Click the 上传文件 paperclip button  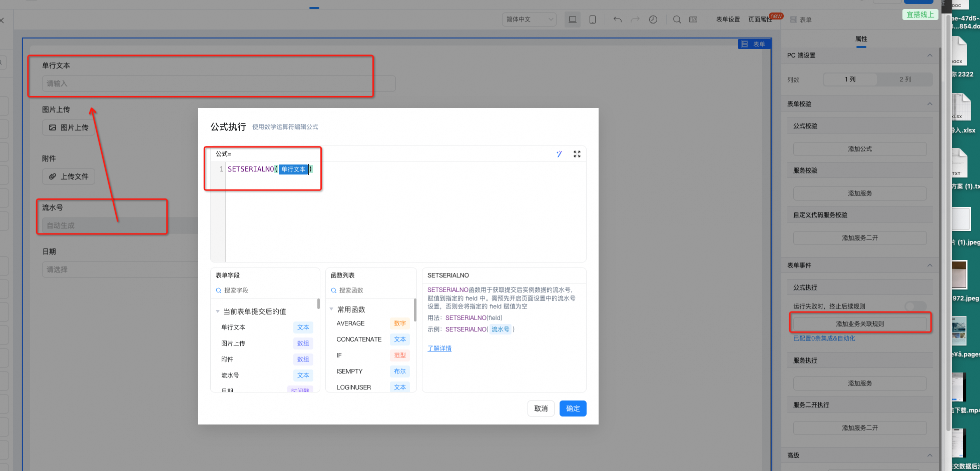pyautogui.click(x=69, y=176)
